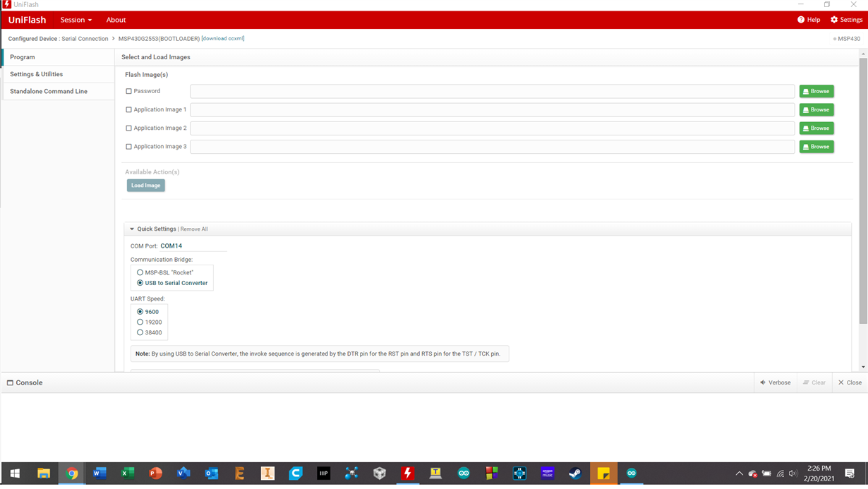Viewport: 868px width, 489px height.
Task: Browse for the Password file
Action: 816,91
